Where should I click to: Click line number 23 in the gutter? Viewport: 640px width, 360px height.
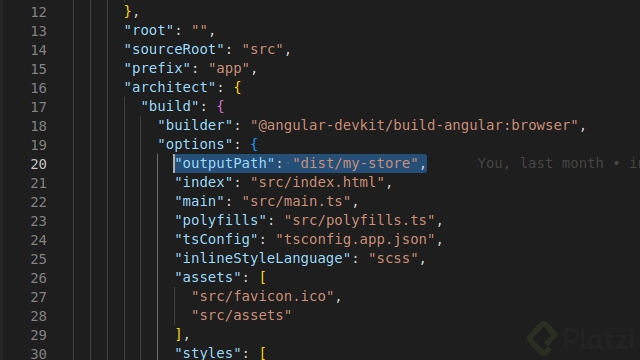pos(39,221)
